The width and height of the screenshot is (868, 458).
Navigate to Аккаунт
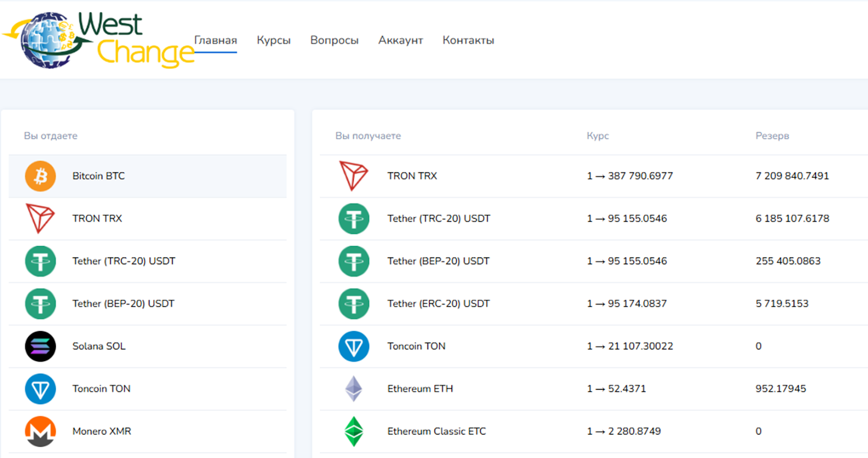[400, 40]
